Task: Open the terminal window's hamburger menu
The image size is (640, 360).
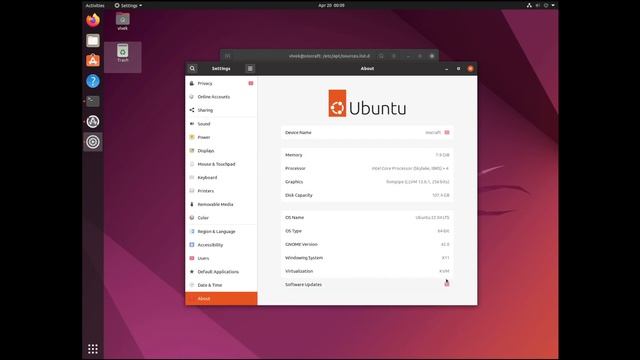Action: coord(394,56)
